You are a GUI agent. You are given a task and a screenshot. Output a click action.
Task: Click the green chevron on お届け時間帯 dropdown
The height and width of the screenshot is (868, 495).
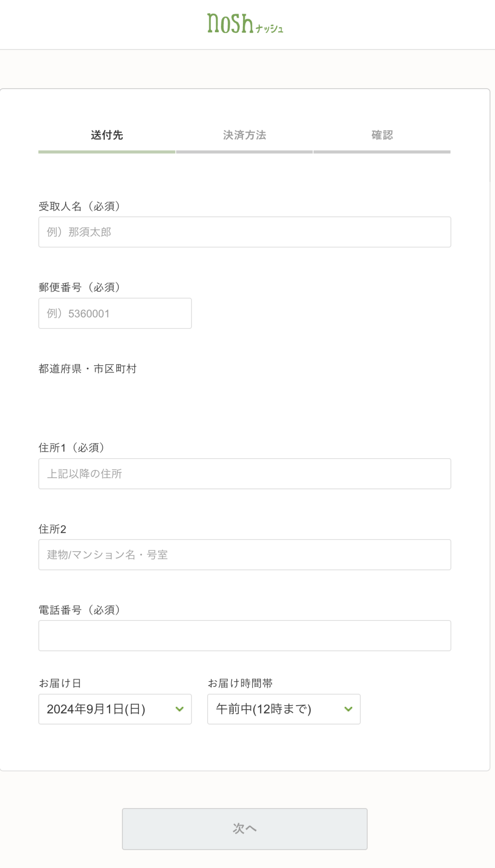[348, 709]
